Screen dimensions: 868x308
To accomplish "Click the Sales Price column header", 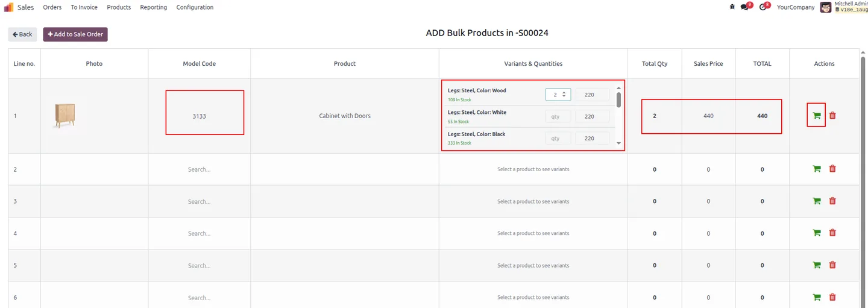I will tap(708, 63).
